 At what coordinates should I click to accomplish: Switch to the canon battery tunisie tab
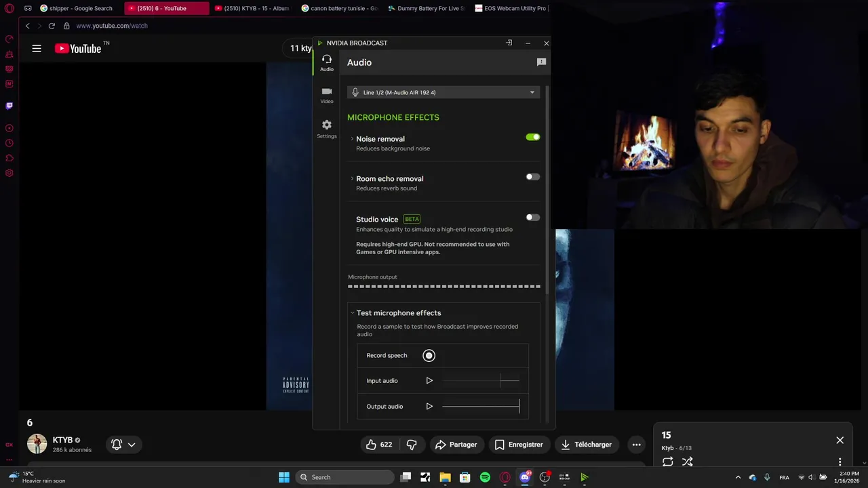pyautogui.click(x=340, y=9)
